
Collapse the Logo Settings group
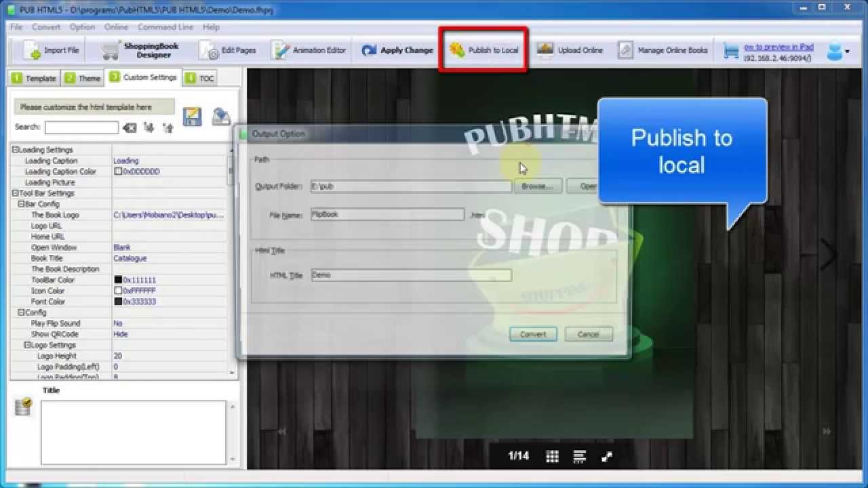[28, 345]
